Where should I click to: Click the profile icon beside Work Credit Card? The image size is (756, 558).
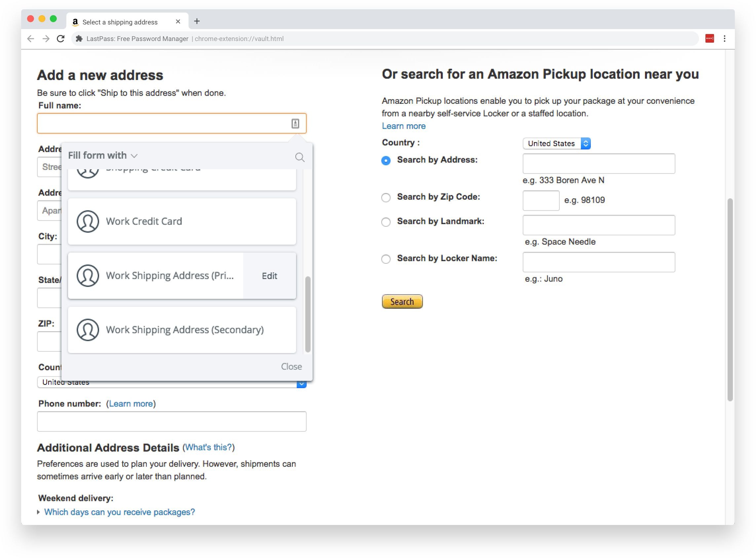pos(88,221)
